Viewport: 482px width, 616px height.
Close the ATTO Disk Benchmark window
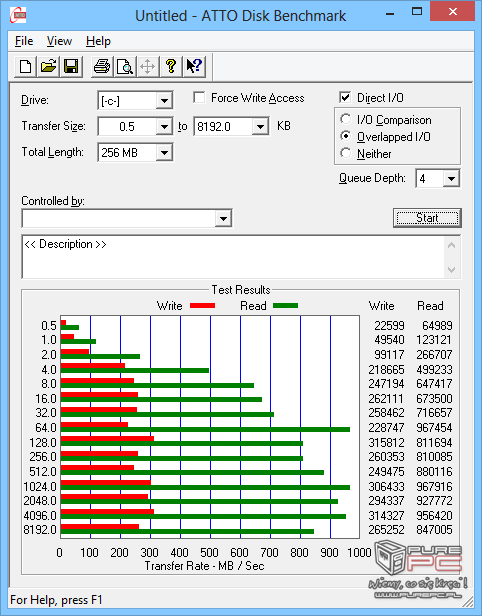point(453,12)
